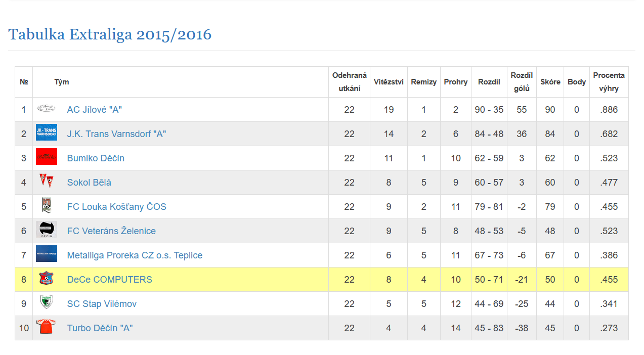The width and height of the screenshot is (644, 355).
Task: Go to the Sokol Bělá team link
Action: 89,183
